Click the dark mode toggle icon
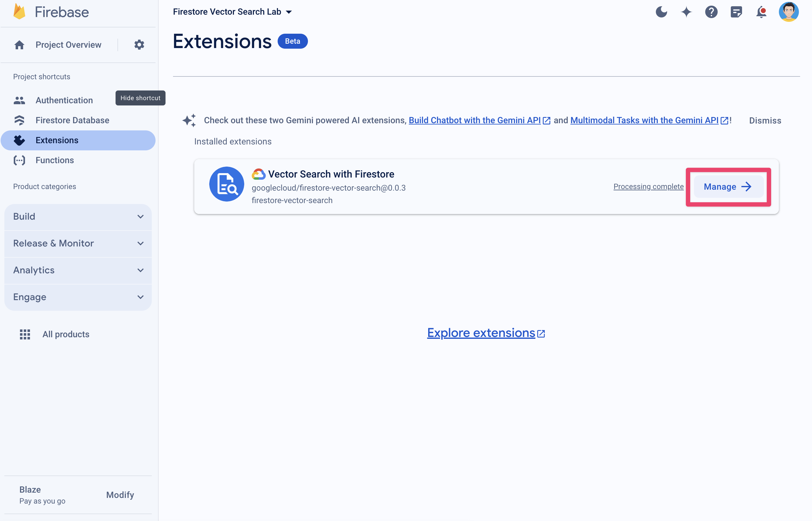This screenshot has width=812, height=521. [661, 12]
